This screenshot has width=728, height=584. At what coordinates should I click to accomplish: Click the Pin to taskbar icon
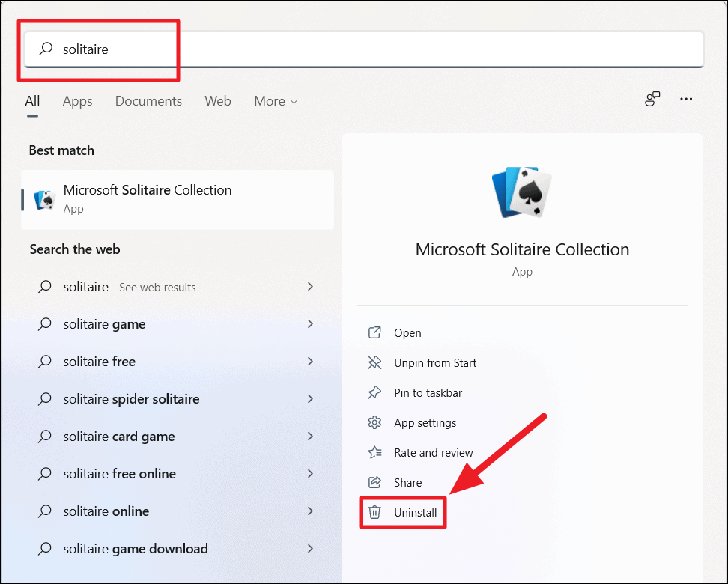(374, 392)
